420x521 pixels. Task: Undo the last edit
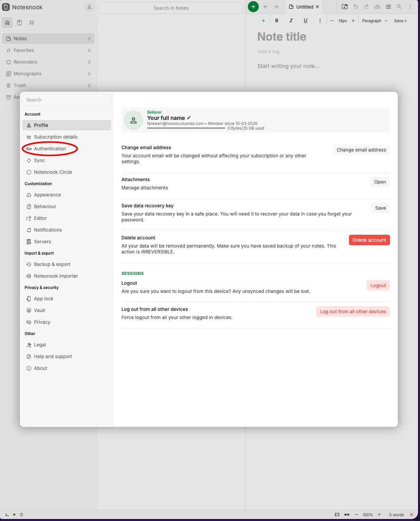pos(356,7)
